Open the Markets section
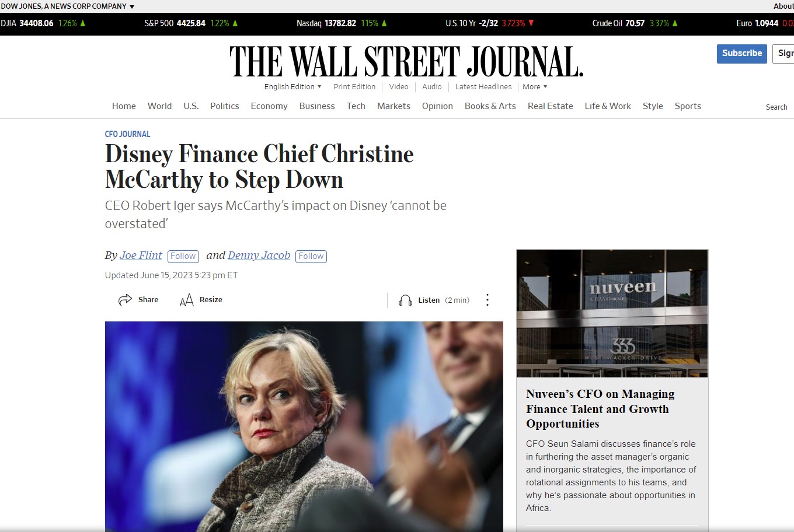 pyautogui.click(x=393, y=106)
